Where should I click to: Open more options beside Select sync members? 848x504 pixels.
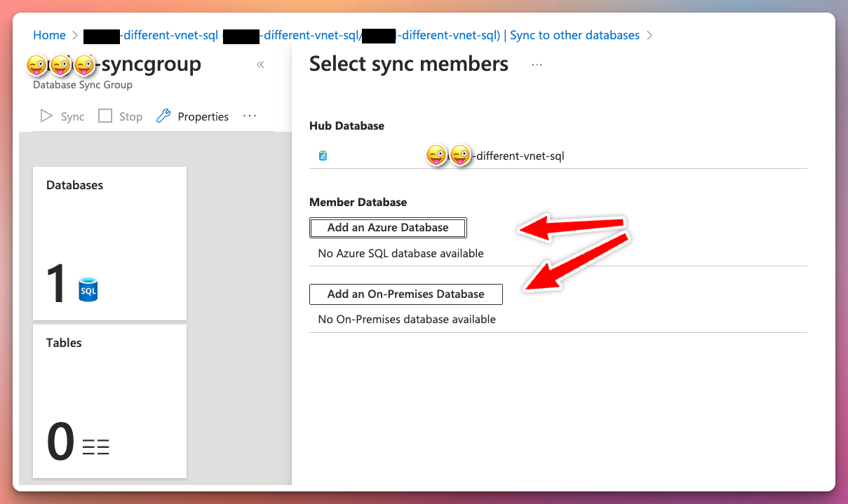pyautogui.click(x=537, y=64)
